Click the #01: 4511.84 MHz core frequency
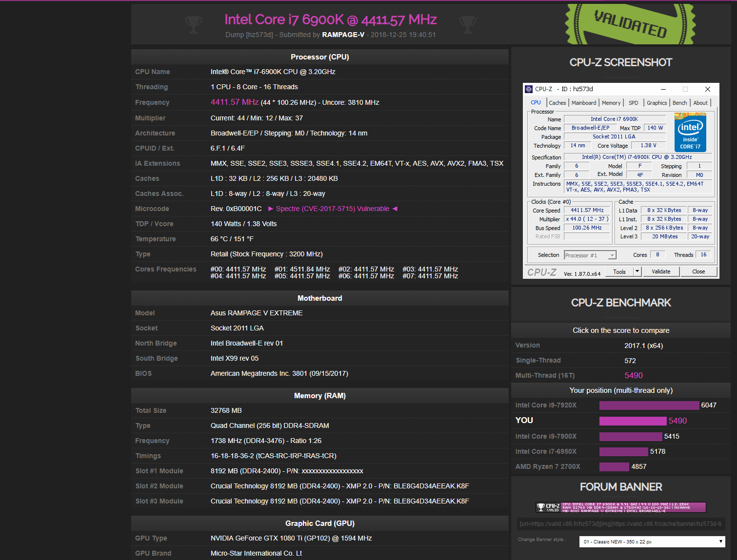Image resolution: width=737 pixels, height=560 pixels. click(302, 269)
